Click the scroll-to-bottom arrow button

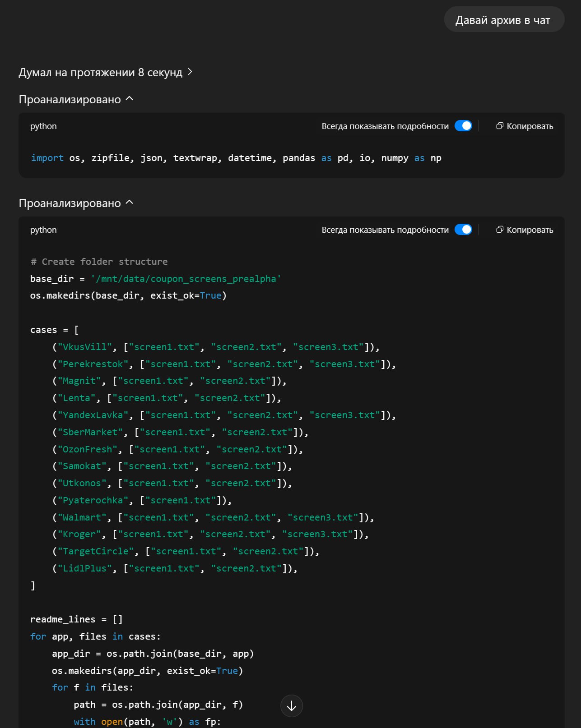coord(292,706)
